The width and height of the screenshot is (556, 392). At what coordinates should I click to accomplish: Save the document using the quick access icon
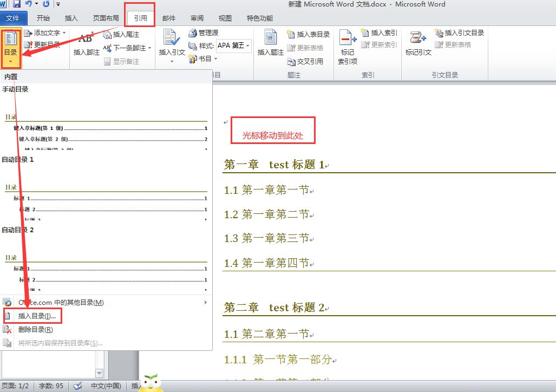click(x=17, y=4)
